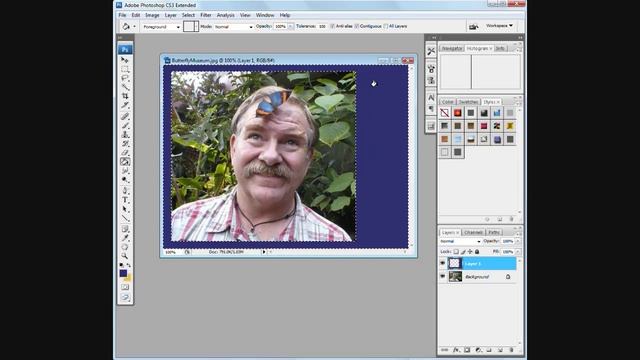
Task: Open the layer blend mode Normal dropdown
Action: click(460, 241)
